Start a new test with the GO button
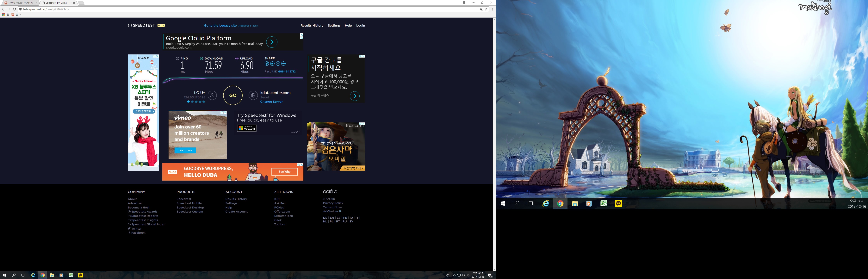This screenshot has height=279, width=868. tap(233, 95)
